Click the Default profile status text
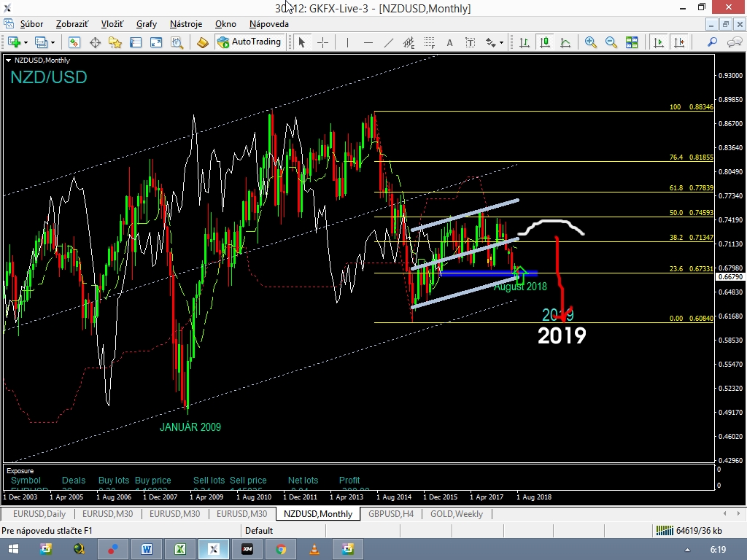Screen dimensions: 747x560 click(x=259, y=531)
